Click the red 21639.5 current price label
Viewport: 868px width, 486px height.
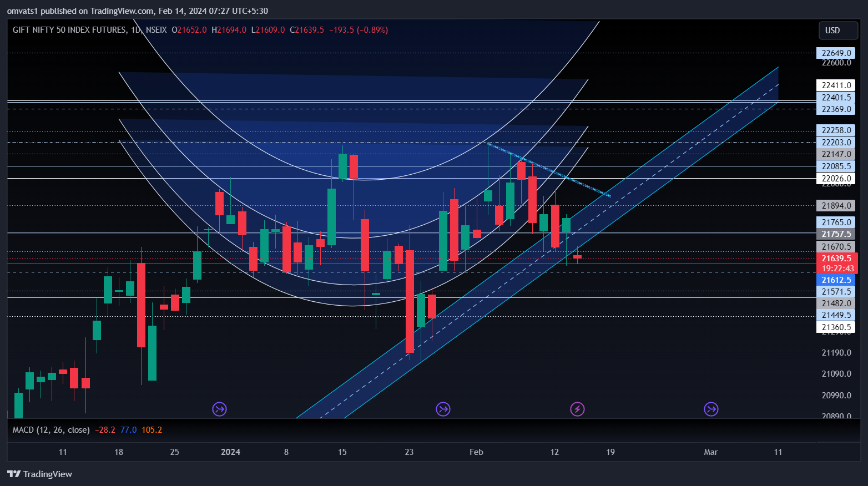coord(837,259)
